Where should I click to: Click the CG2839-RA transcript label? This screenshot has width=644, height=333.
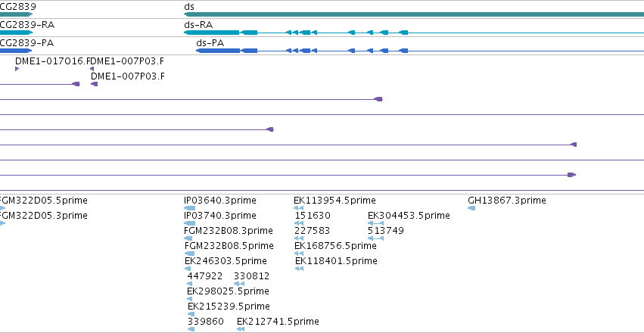click(27, 25)
